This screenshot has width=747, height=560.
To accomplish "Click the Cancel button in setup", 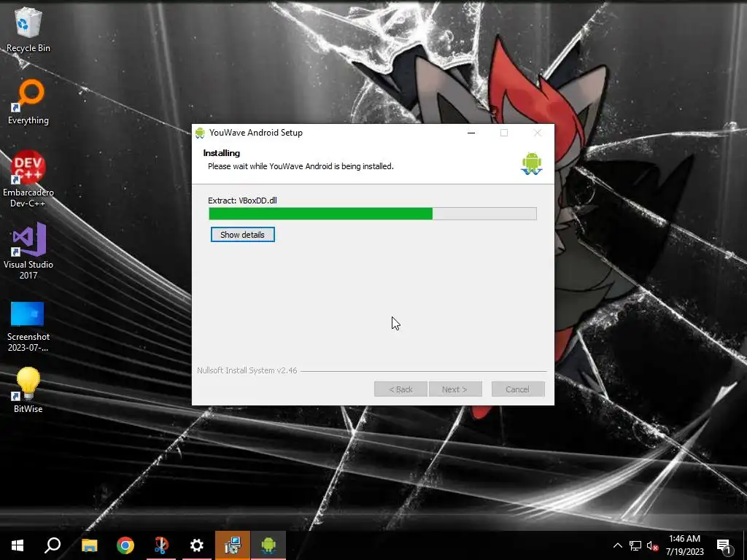I will tap(517, 389).
